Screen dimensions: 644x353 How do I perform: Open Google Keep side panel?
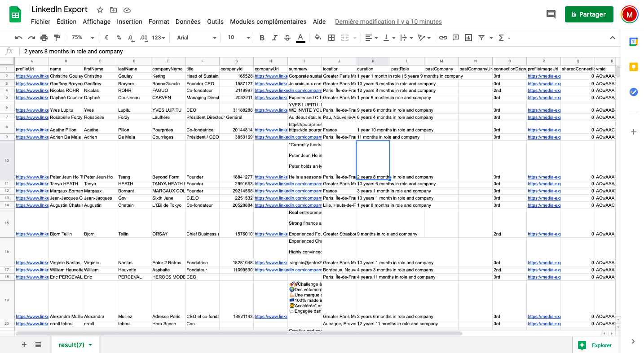[633, 67]
